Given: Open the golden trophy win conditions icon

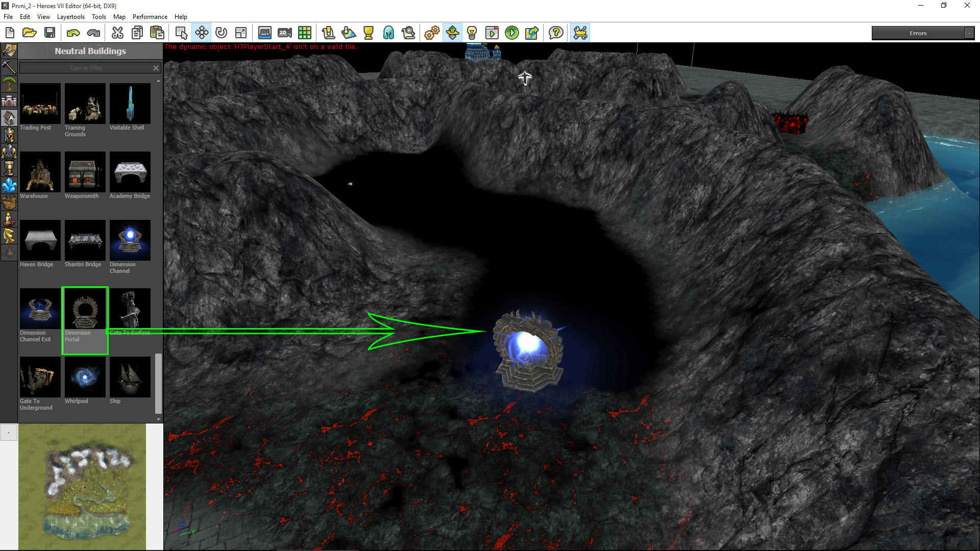Looking at the screenshot, I should point(369,33).
